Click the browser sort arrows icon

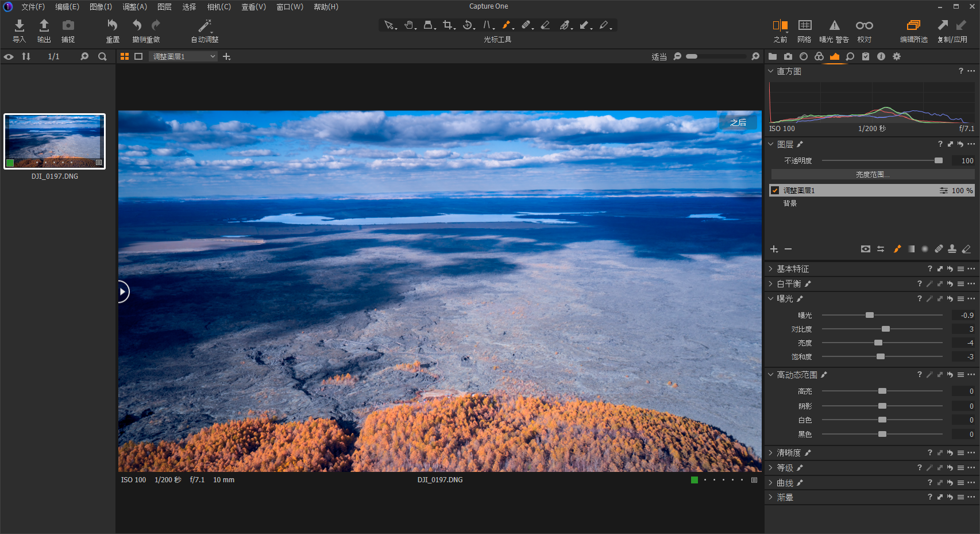tap(26, 56)
